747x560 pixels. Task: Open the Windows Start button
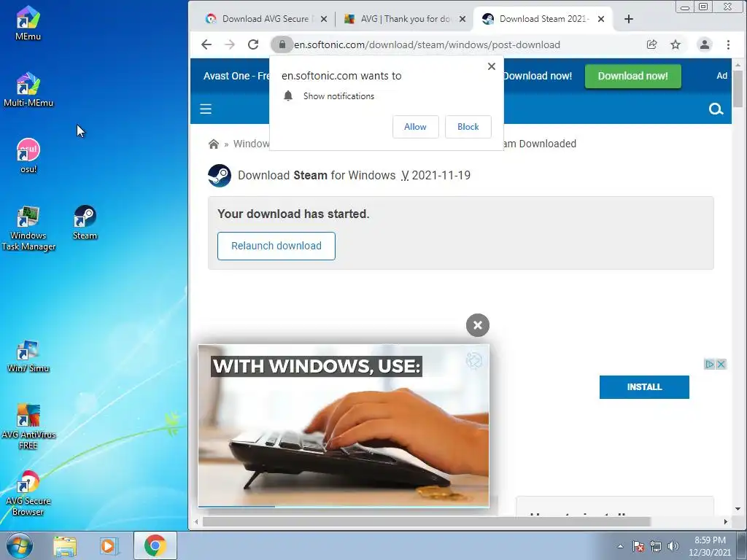19,545
